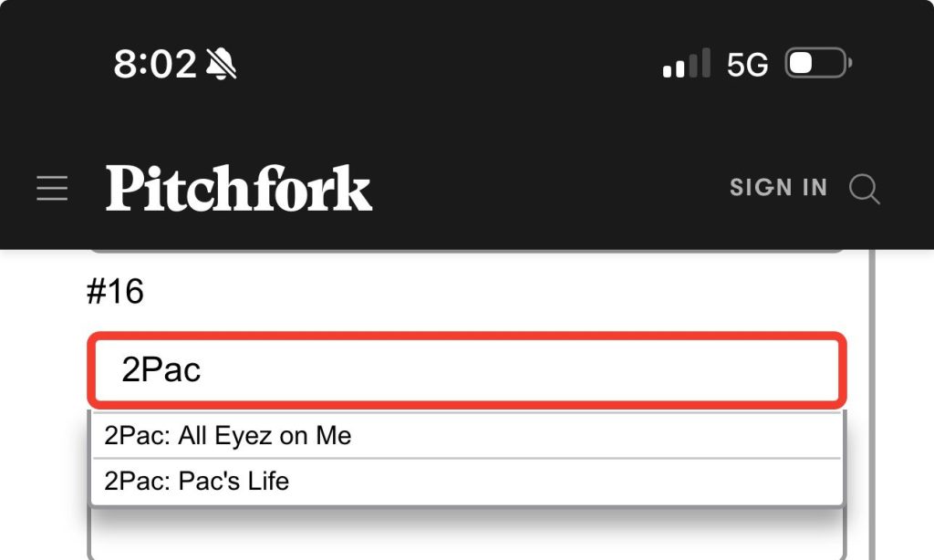
Task: Focus the red-outlined 2Pac input field
Action: click(467, 370)
